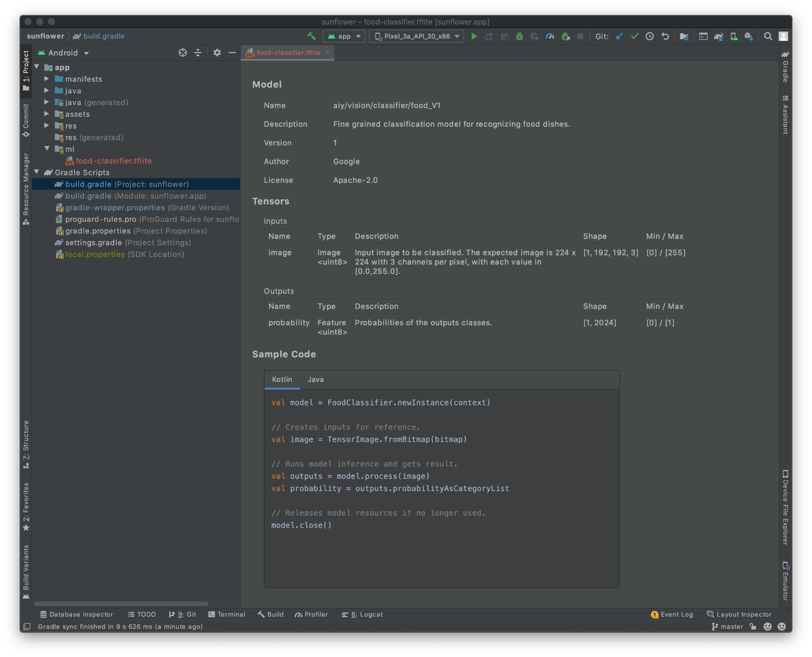Switch to the Java sample code tab

(316, 379)
